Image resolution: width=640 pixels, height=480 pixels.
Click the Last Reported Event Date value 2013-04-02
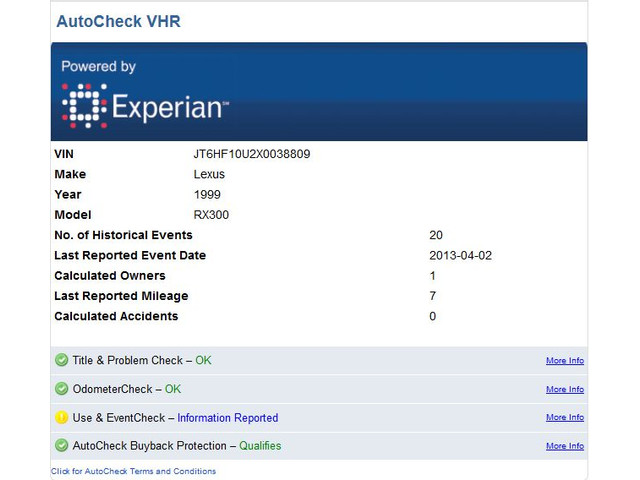tap(460, 256)
